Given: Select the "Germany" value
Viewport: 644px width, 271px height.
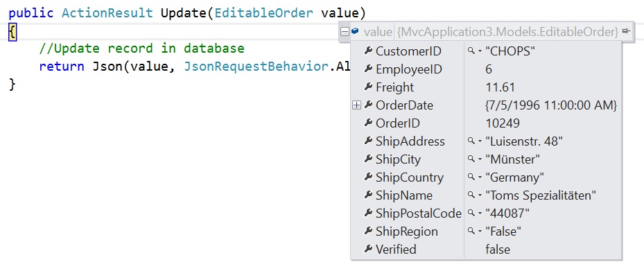Looking at the screenshot, I should pos(515,178).
